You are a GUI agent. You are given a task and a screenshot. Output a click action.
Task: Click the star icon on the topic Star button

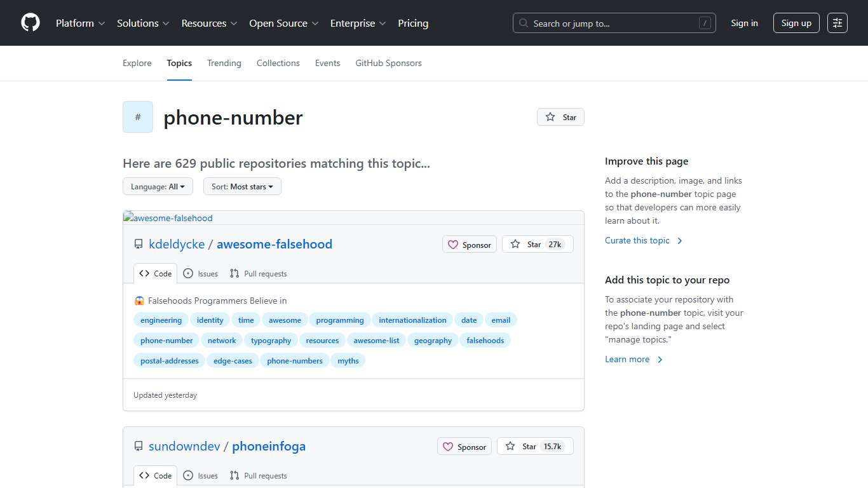point(550,117)
